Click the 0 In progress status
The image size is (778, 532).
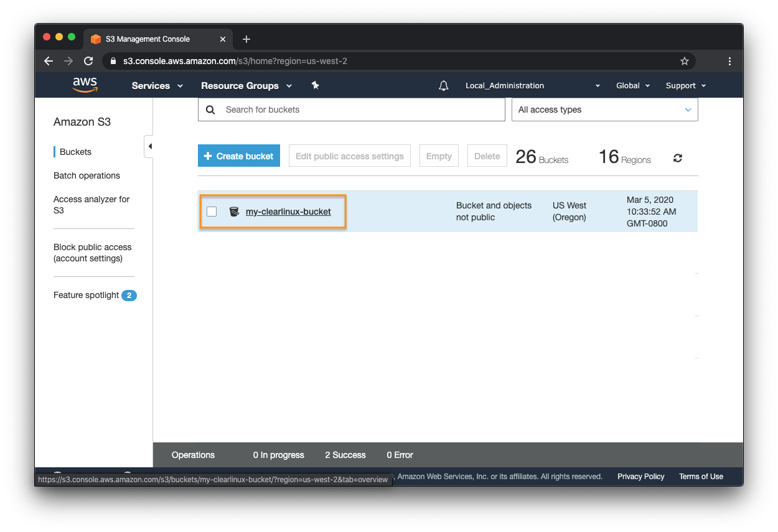tap(279, 455)
